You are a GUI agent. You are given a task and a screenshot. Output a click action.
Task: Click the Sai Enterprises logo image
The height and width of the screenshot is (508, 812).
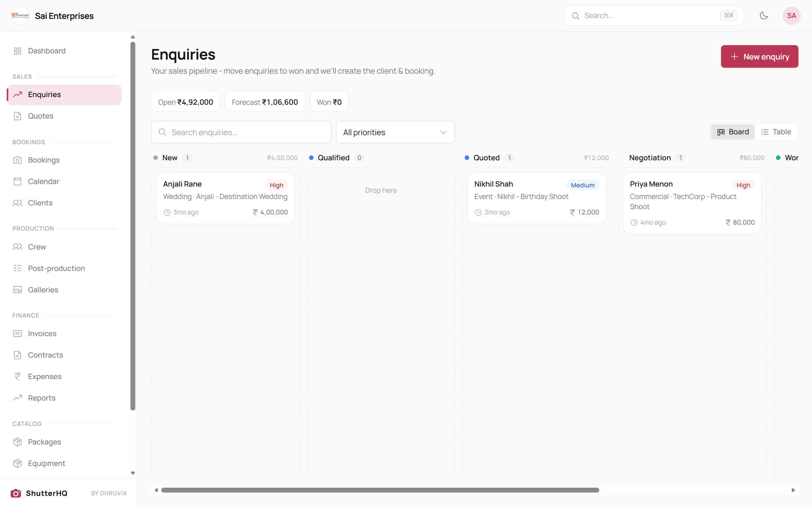coord(20,16)
